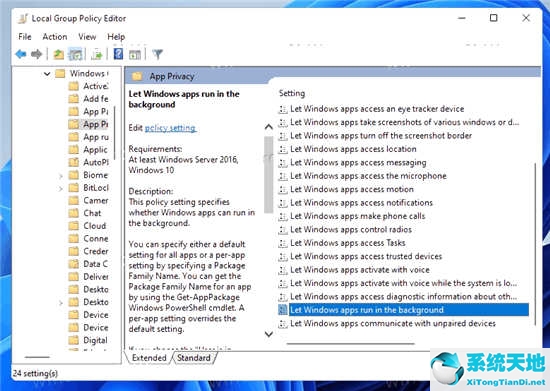
Task: Click the settings list vertical scrollbar
Action: coord(536,244)
